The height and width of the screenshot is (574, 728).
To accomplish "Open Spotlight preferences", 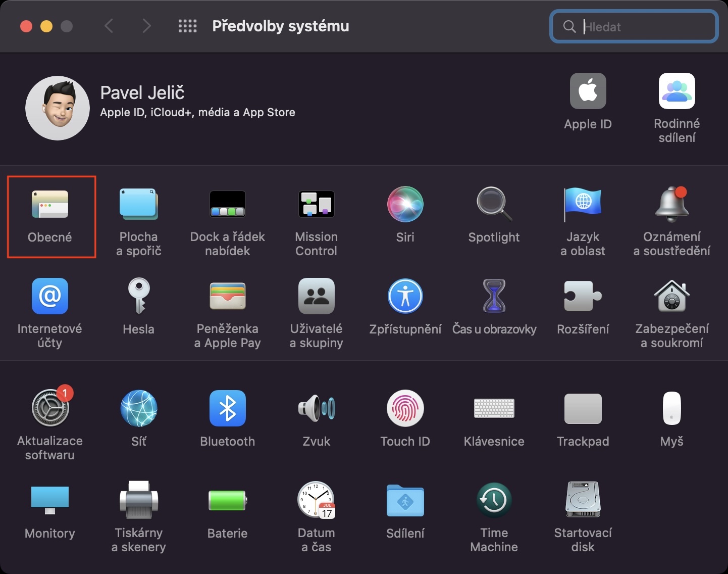I will click(x=494, y=216).
